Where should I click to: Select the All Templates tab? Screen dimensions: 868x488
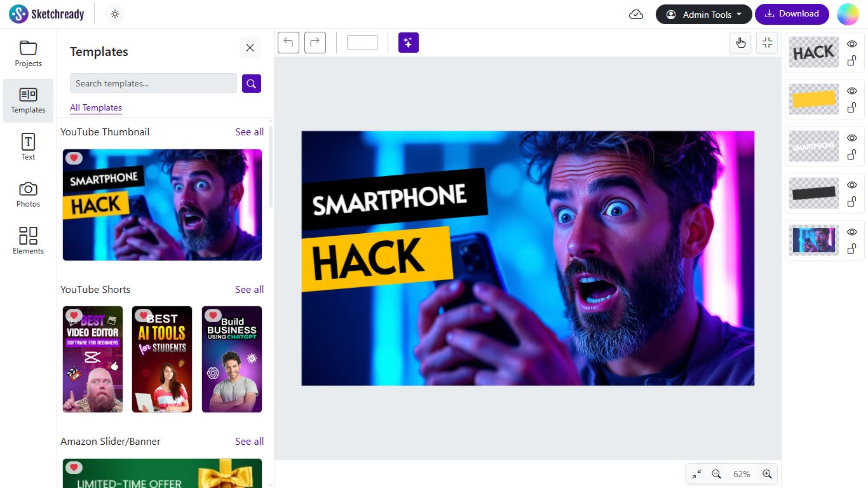pyautogui.click(x=96, y=108)
